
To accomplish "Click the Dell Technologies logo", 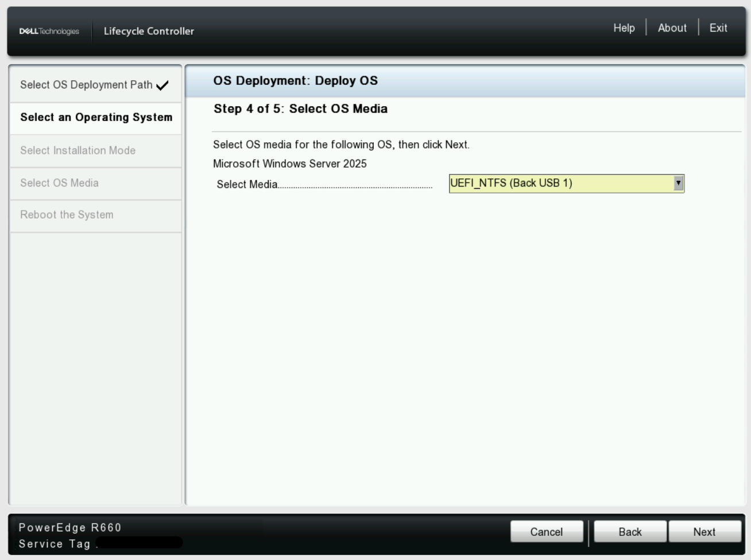I will 49,31.
